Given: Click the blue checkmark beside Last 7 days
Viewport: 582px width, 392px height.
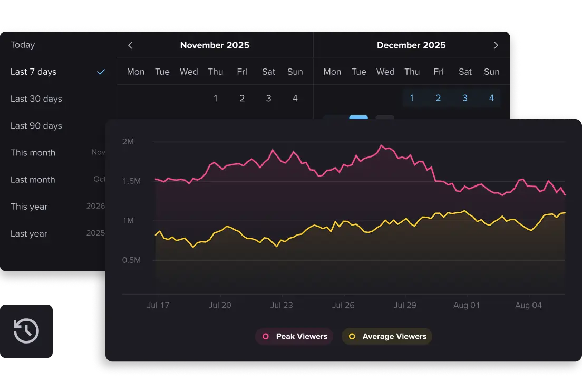Looking at the screenshot, I should click(100, 72).
